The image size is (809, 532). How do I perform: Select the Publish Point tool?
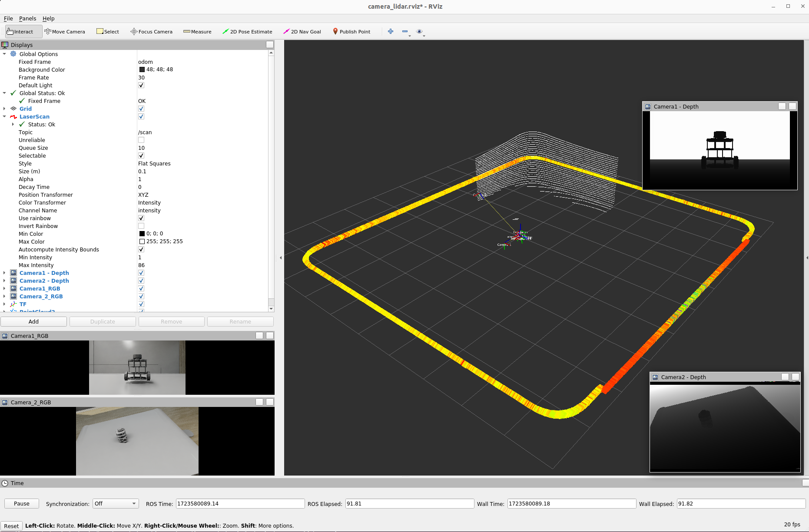[x=351, y=32]
